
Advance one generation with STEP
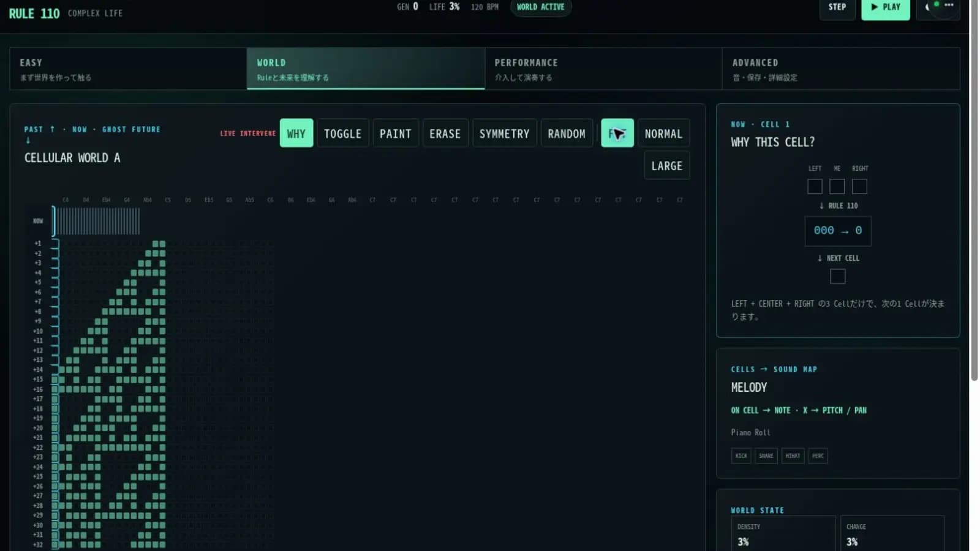(x=837, y=8)
